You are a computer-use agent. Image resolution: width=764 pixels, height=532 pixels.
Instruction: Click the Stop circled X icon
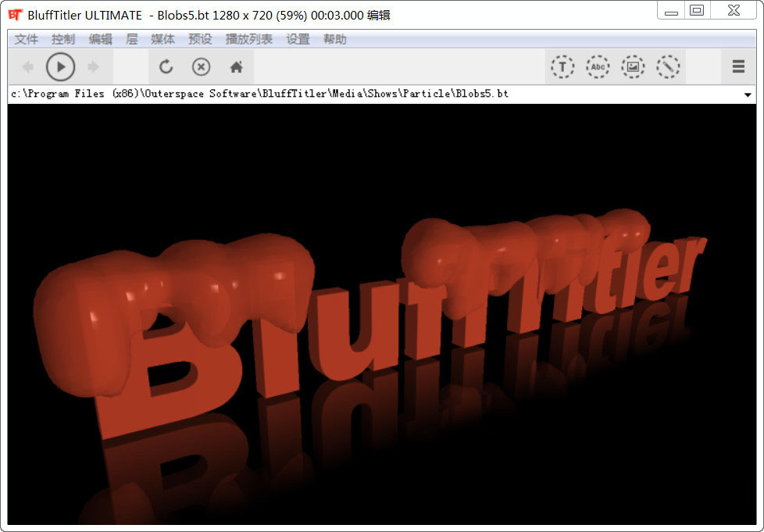pyautogui.click(x=202, y=66)
